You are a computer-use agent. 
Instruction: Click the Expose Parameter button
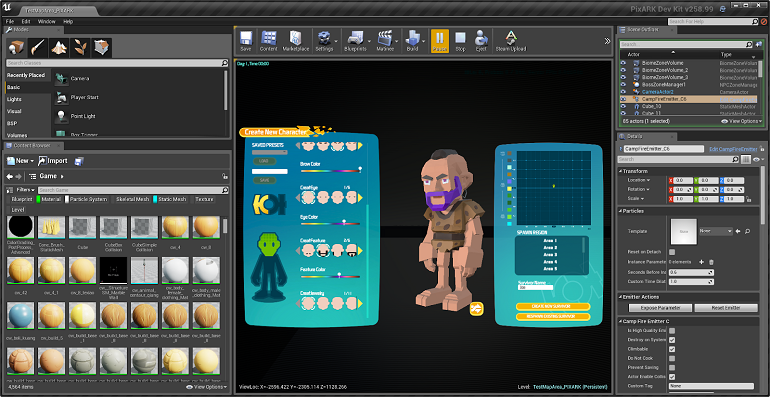660,308
